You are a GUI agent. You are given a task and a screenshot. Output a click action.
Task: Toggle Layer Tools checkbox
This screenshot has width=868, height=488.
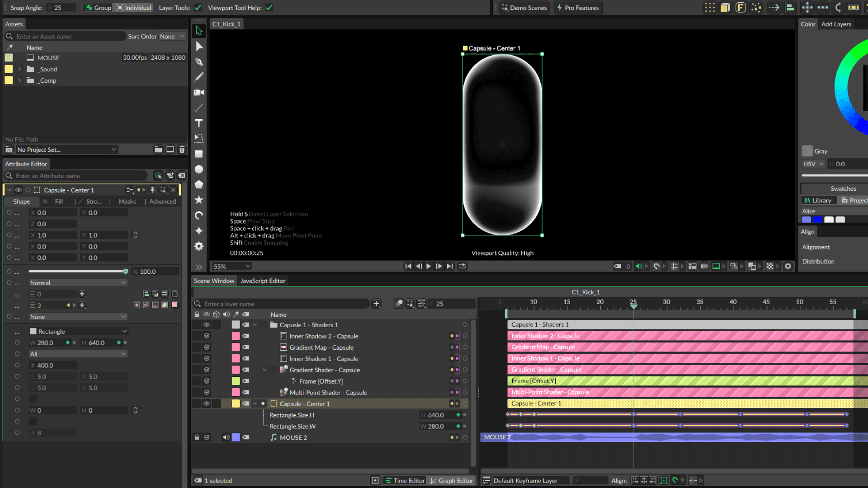tap(198, 8)
